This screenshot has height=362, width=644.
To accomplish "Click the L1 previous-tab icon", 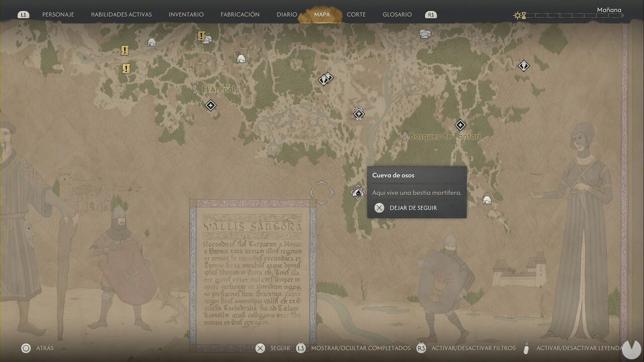I will pyautogui.click(x=23, y=15).
